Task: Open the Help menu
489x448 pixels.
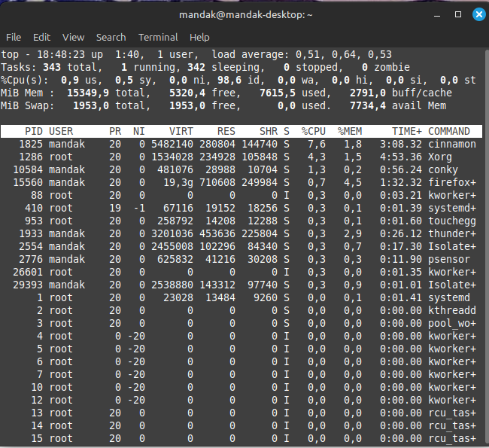Action: (x=199, y=38)
